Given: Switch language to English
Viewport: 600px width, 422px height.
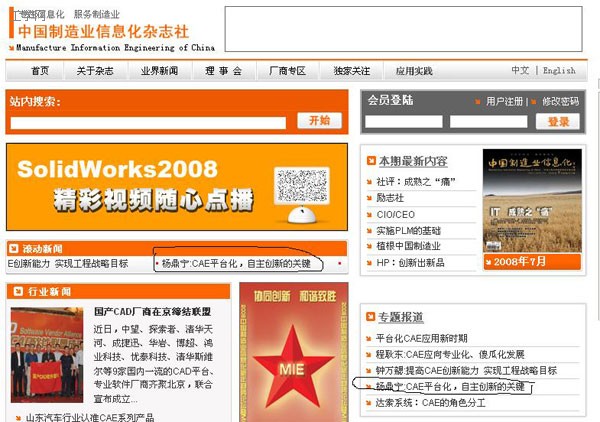Looking at the screenshot, I should click(559, 71).
